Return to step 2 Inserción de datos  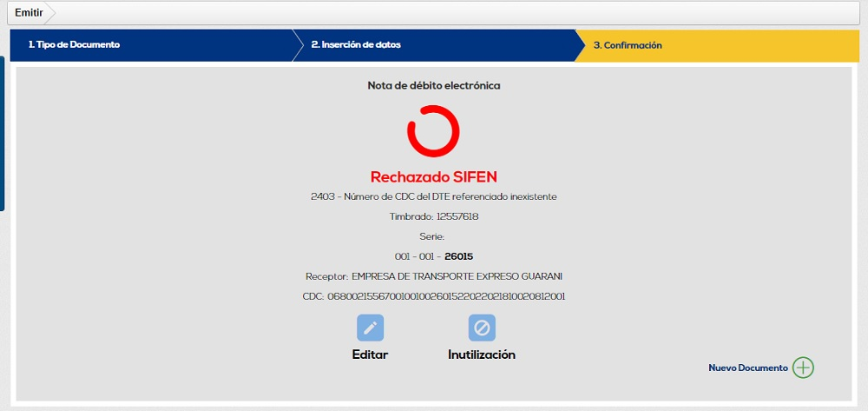[356, 45]
